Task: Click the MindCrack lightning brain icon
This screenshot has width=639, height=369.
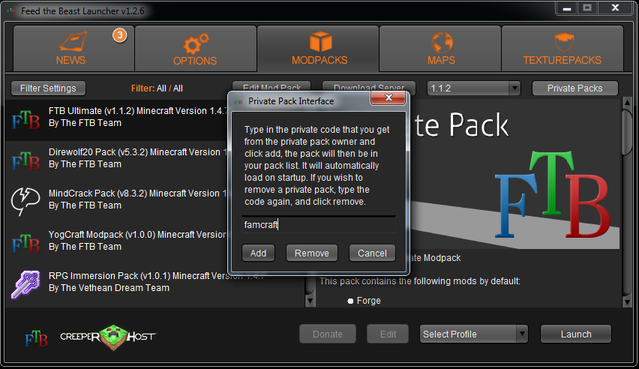Action: [25, 201]
